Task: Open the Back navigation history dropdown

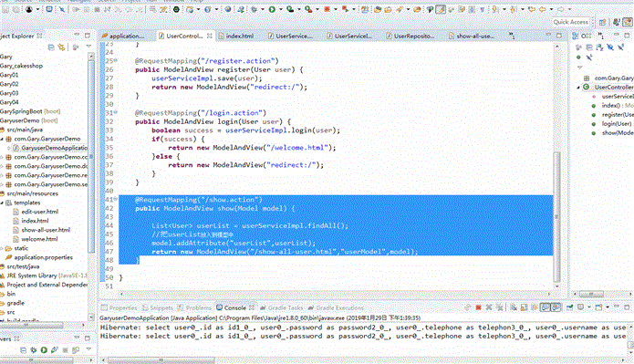Action: pyautogui.click(x=551, y=9)
